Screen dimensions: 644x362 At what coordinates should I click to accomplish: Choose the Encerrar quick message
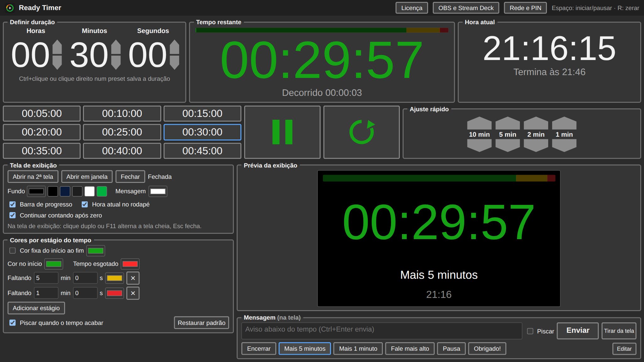259,348
